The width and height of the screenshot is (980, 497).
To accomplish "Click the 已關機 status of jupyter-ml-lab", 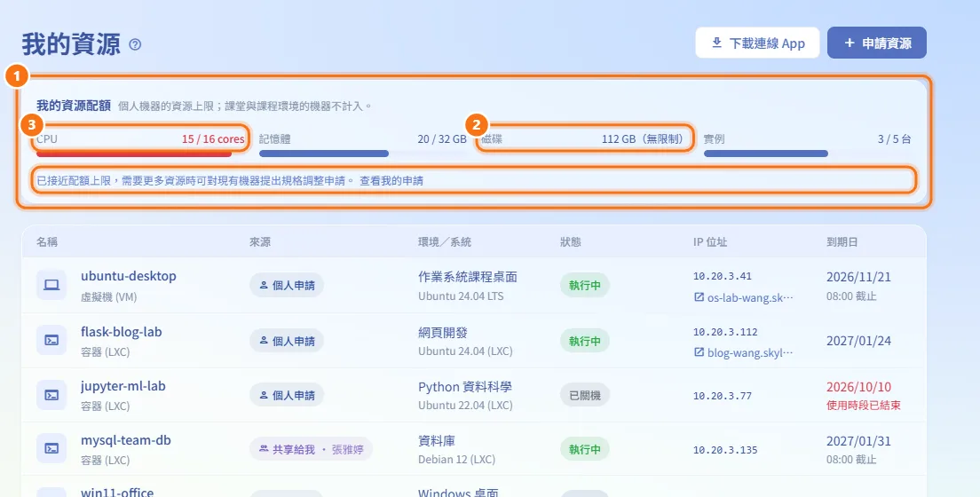I will pos(584,395).
